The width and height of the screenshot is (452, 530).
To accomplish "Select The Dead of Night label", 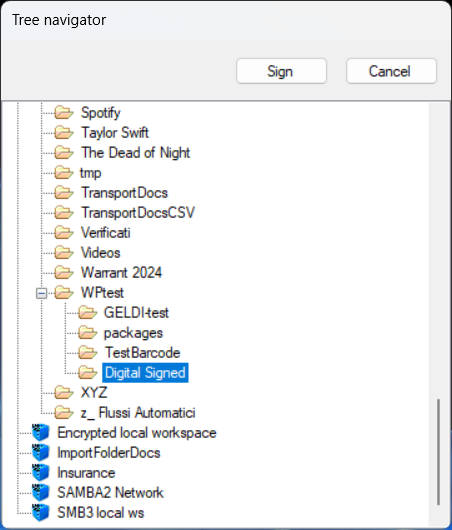I will (136, 153).
